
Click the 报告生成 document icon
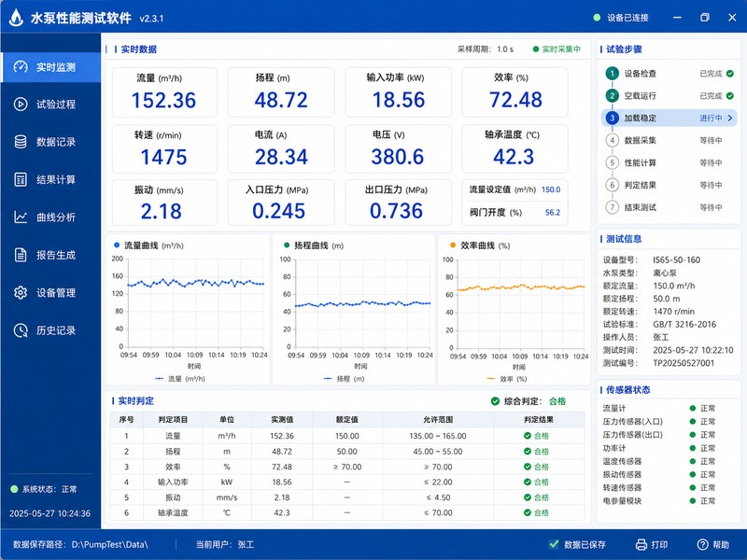tap(21, 255)
